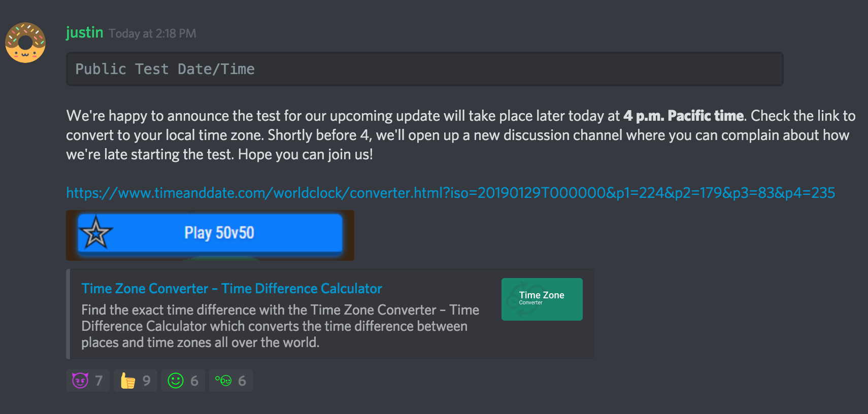Click the username justin

84,32
